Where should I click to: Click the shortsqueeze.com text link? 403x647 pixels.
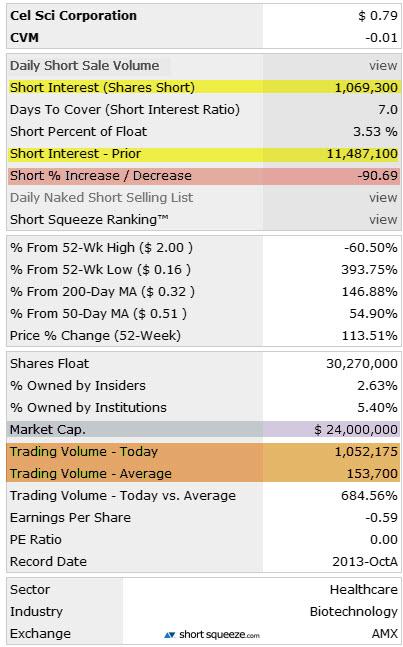(x=219, y=635)
